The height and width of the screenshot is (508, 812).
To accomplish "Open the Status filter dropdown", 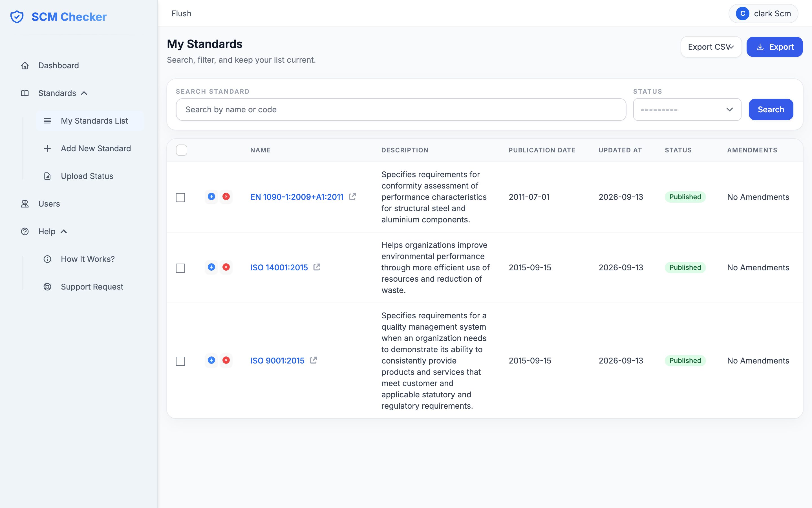I will [687, 110].
